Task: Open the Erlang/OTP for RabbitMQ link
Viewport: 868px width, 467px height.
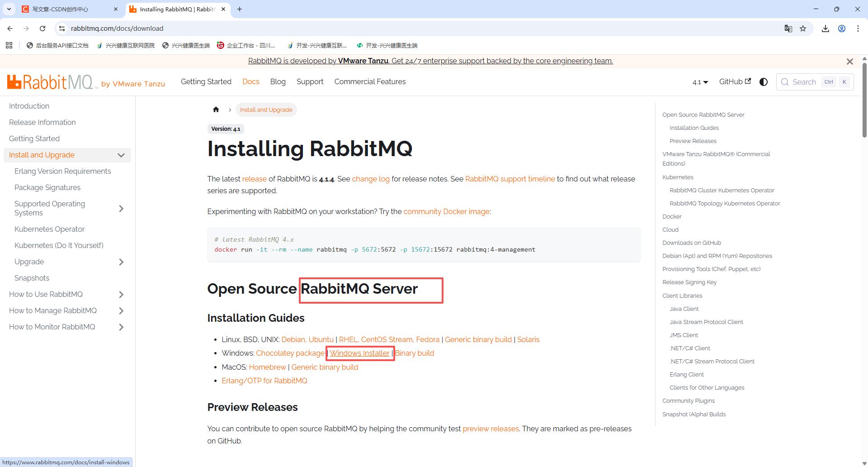Action: (264, 381)
